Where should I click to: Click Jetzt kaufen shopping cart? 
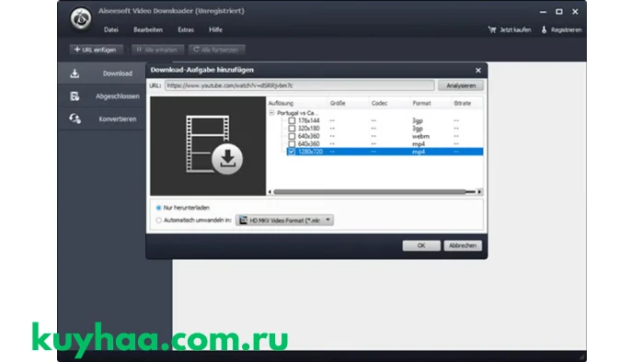pos(492,30)
